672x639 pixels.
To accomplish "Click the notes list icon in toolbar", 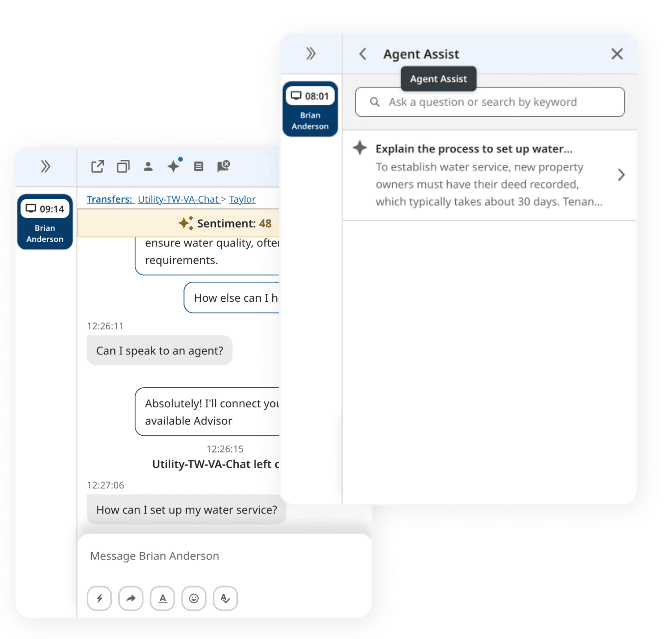I will 199,167.
